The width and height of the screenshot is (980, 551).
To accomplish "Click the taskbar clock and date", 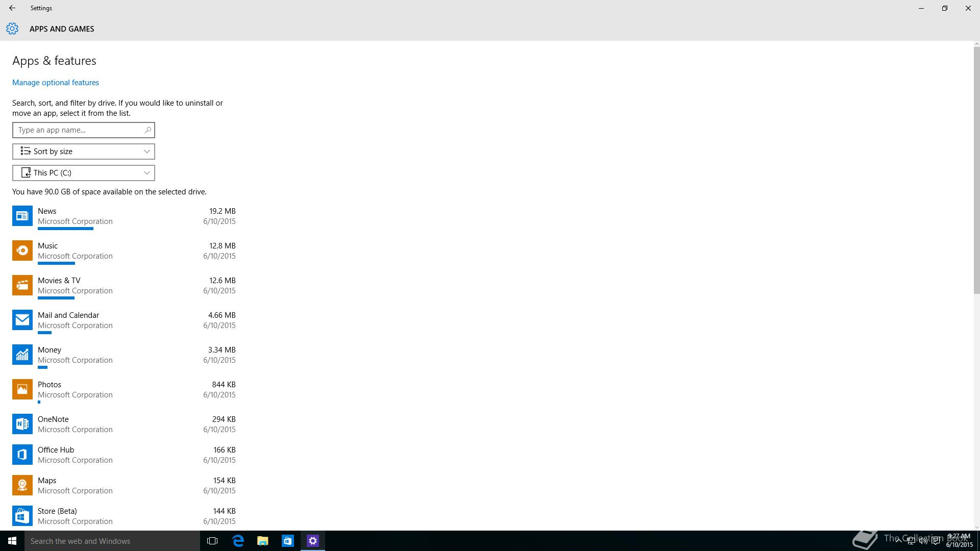I will pos(960,541).
